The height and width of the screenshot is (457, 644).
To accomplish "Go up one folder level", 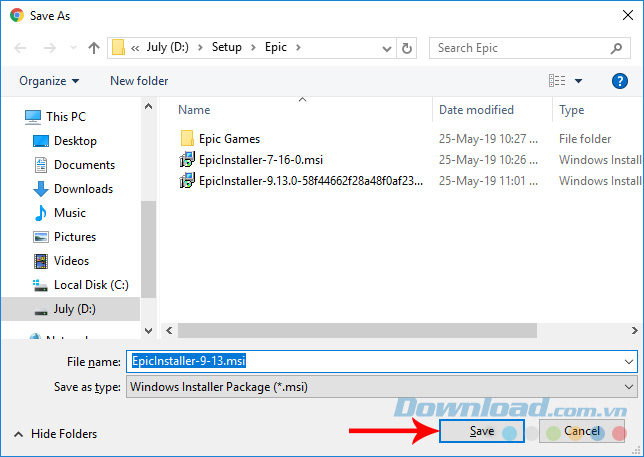I will pos(94,48).
